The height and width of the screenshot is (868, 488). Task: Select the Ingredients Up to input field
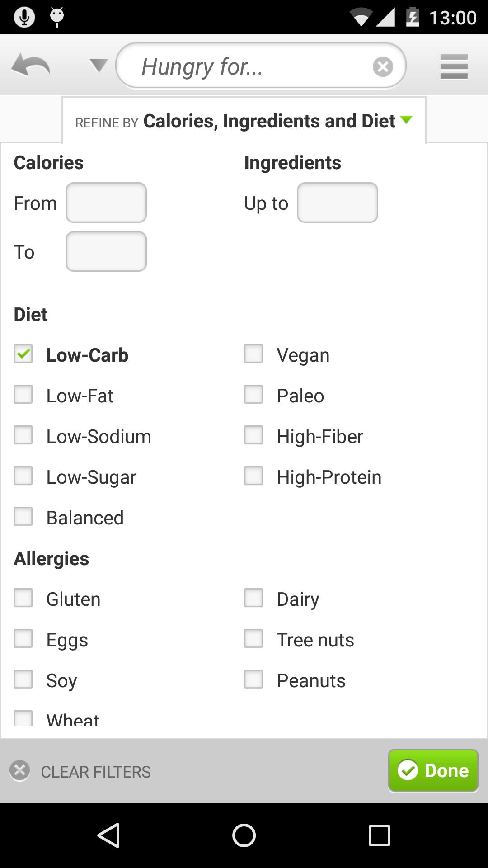point(338,203)
